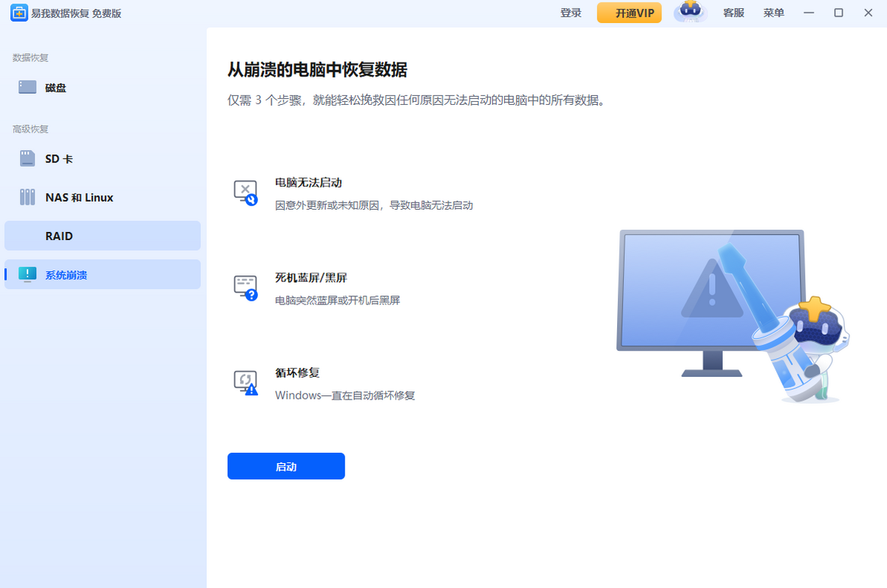This screenshot has height=588, width=887.
Task: Maximize the application window
Action: pyautogui.click(x=838, y=13)
